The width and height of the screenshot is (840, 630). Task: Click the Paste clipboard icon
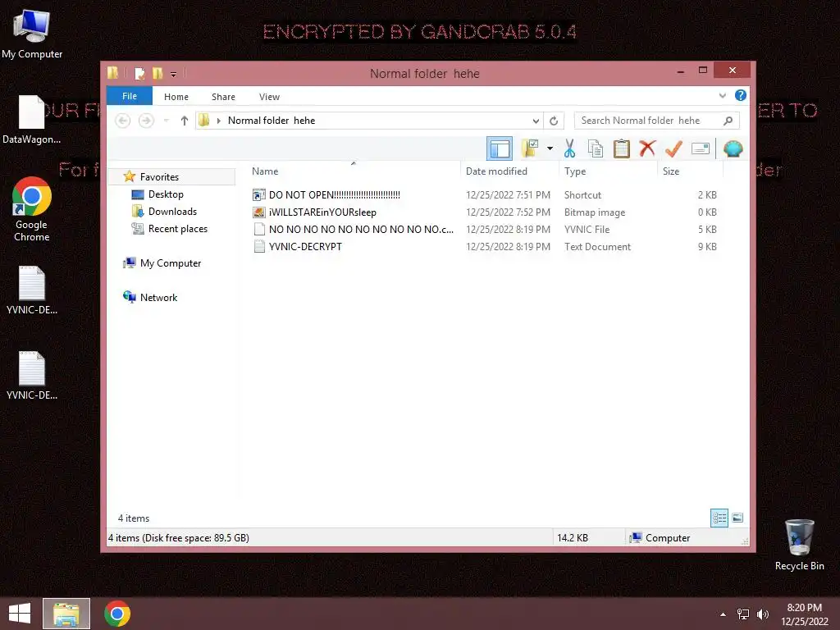point(622,148)
